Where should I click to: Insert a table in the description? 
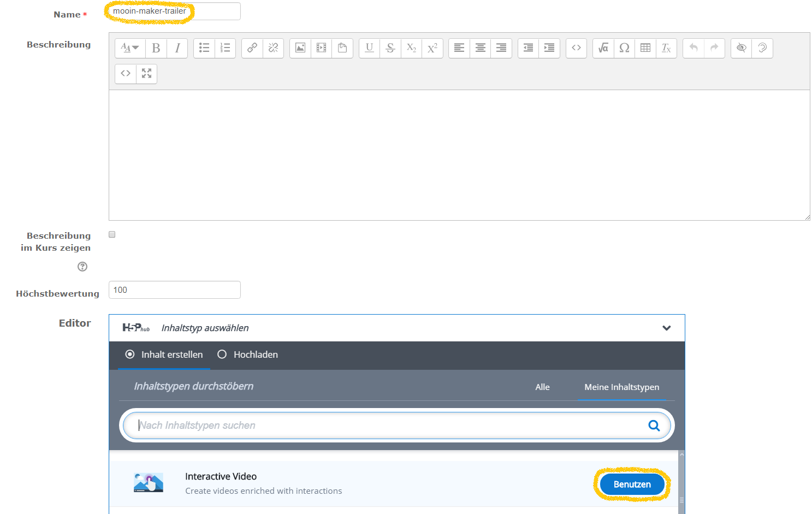[x=645, y=48]
